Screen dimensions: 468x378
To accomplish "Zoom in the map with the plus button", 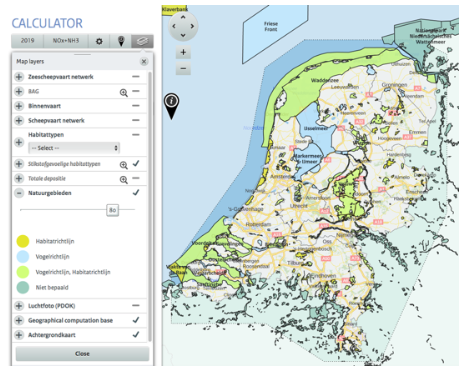I will 183,52.
